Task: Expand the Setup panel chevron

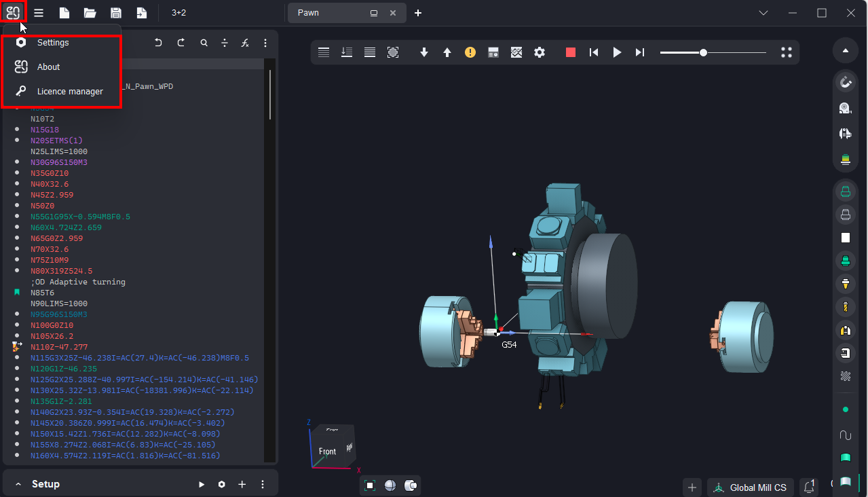Action: tap(18, 484)
